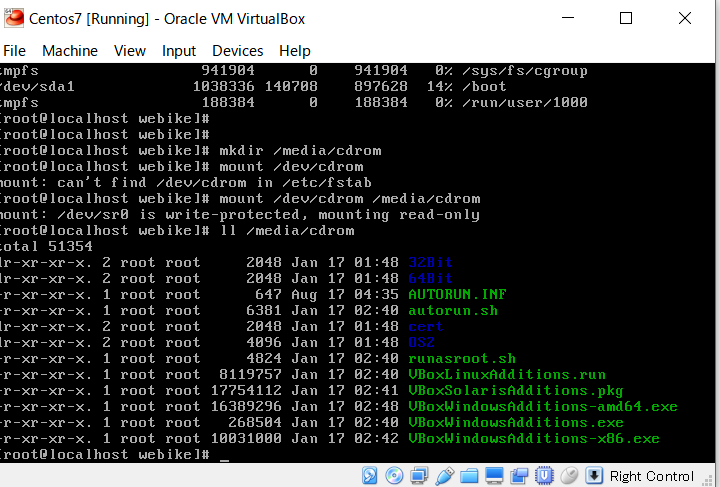The image size is (720, 487).
Task: Click the VBoxSolarisAdditions.pkg file name
Action: (516, 391)
